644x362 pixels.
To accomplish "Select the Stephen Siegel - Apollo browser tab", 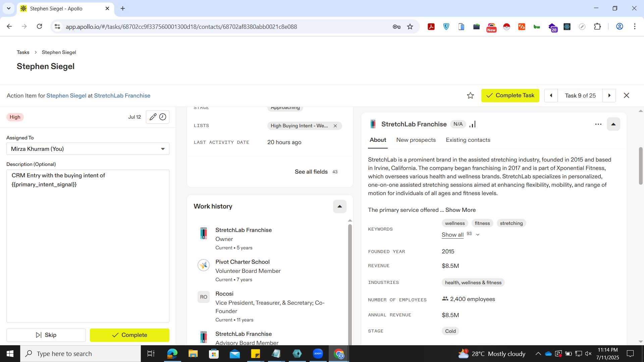I will [x=66, y=8].
